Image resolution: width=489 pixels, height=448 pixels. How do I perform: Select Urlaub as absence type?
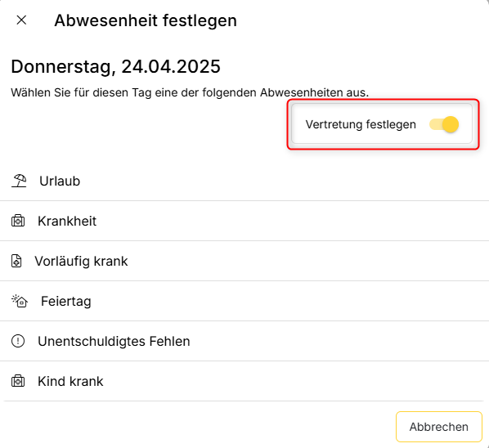(244, 181)
